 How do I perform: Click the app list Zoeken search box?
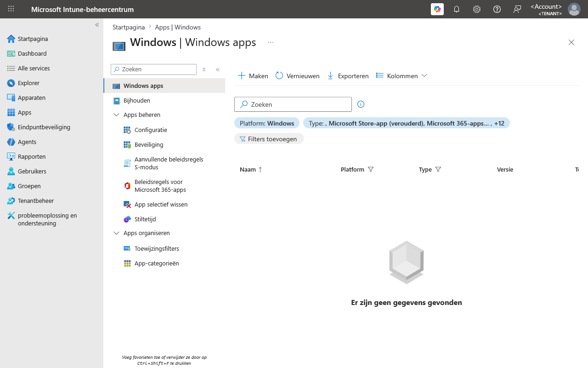coord(293,104)
